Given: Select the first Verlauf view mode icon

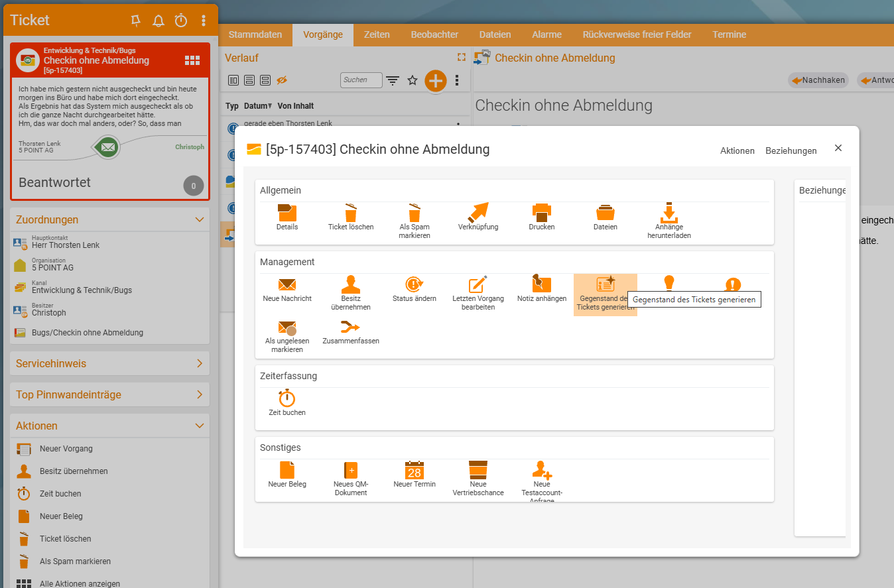Looking at the screenshot, I should (233, 80).
